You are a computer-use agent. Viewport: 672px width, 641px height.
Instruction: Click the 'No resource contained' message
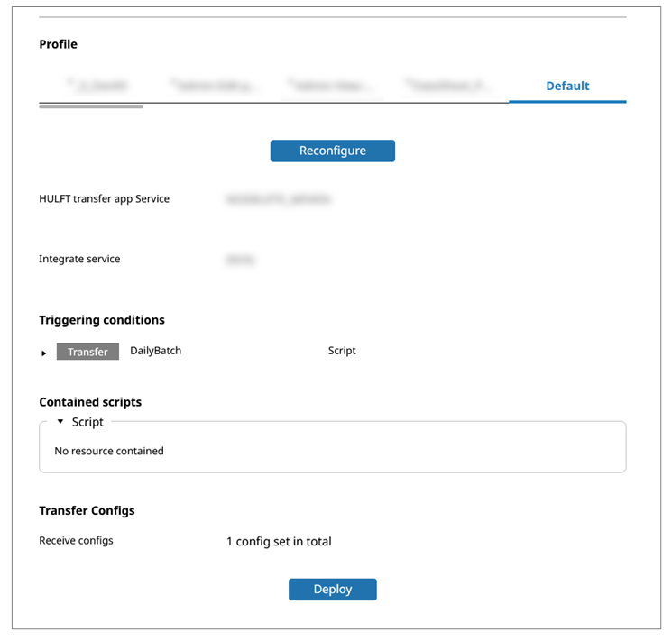click(x=109, y=451)
